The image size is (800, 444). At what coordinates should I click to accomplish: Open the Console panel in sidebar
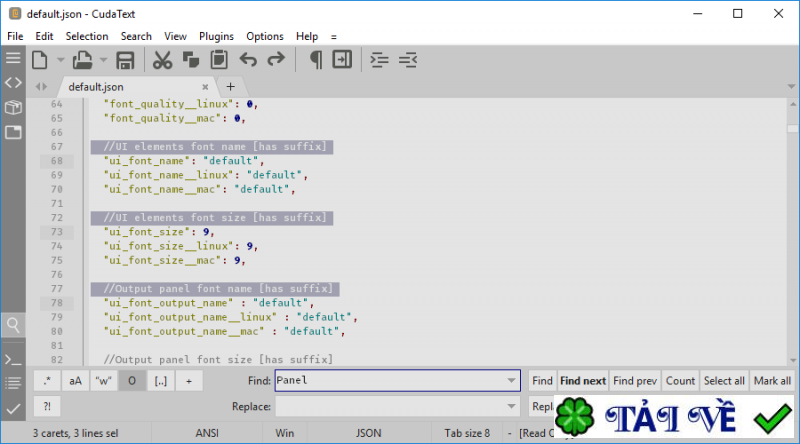[x=13, y=359]
